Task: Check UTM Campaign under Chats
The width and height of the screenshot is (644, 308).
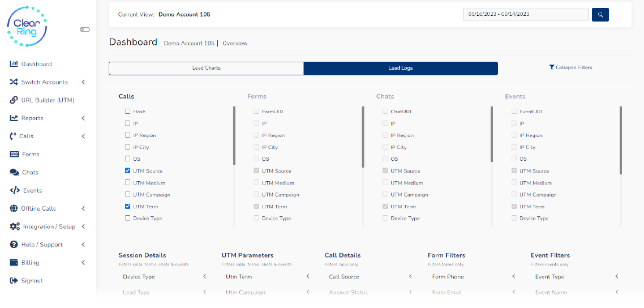Action: pyautogui.click(x=385, y=195)
